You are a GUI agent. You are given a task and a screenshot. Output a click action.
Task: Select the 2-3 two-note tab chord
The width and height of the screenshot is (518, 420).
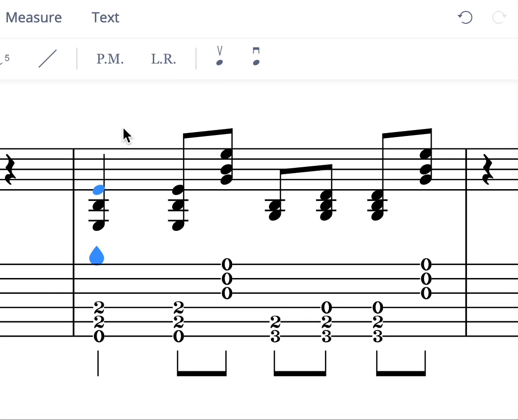tap(275, 329)
